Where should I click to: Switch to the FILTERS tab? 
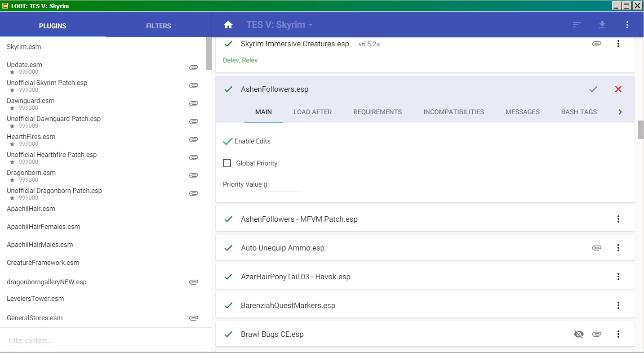pyautogui.click(x=159, y=26)
